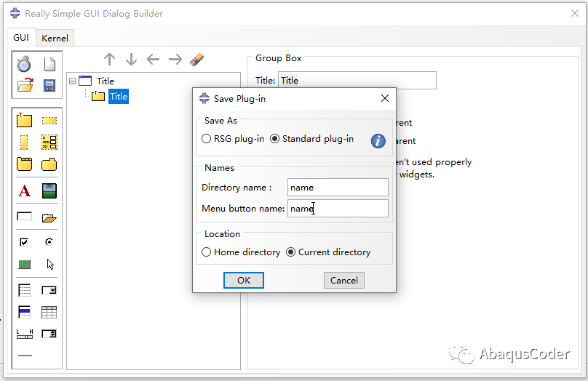Open existing dialog with folder arrow icon
588x381 pixels.
(x=25, y=85)
